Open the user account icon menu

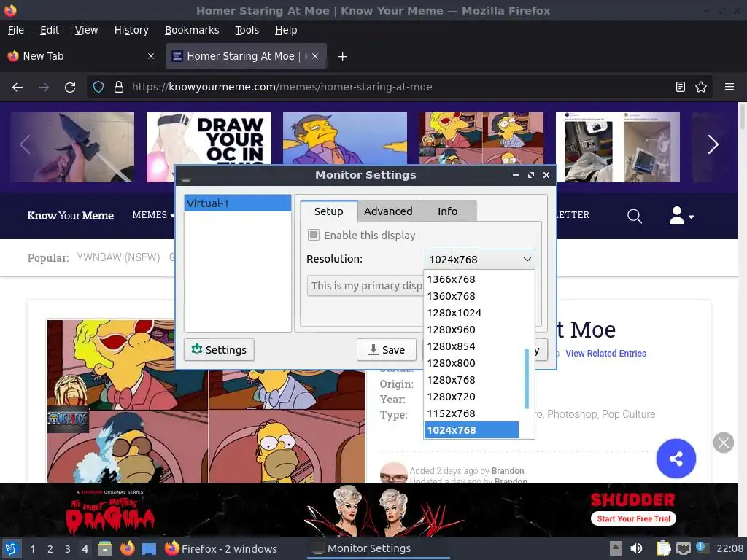tap(681, 216)
